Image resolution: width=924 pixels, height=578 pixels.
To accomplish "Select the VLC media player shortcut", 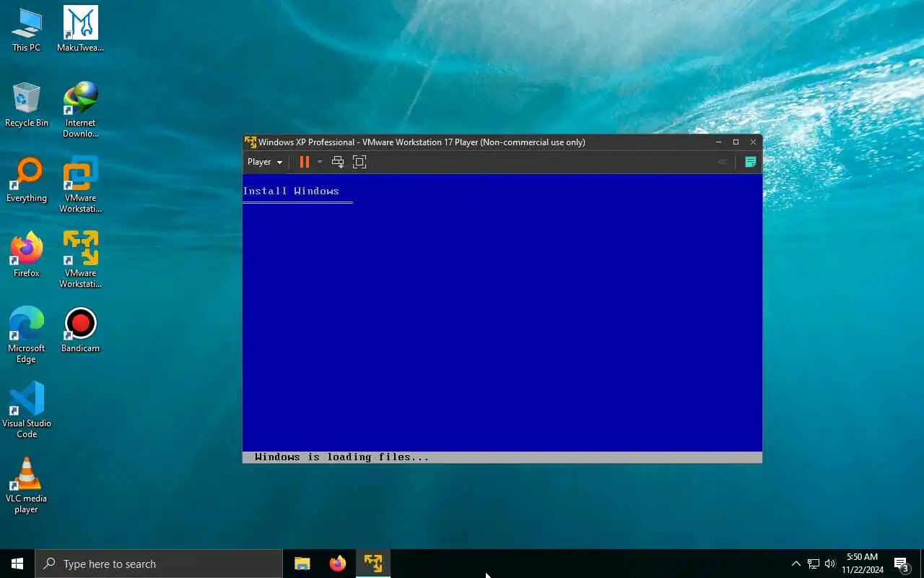I will coord(27,486).
